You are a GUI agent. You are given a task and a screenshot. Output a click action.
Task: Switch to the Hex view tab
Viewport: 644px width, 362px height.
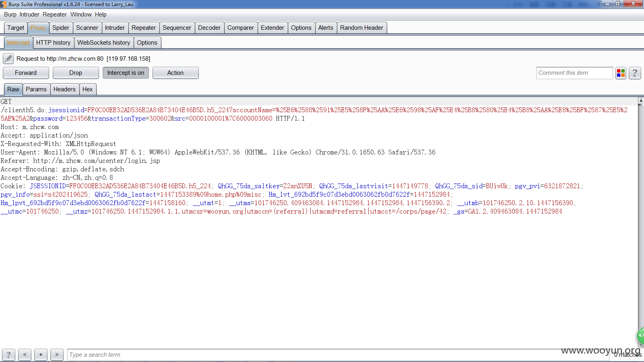[x=87, y=89]
